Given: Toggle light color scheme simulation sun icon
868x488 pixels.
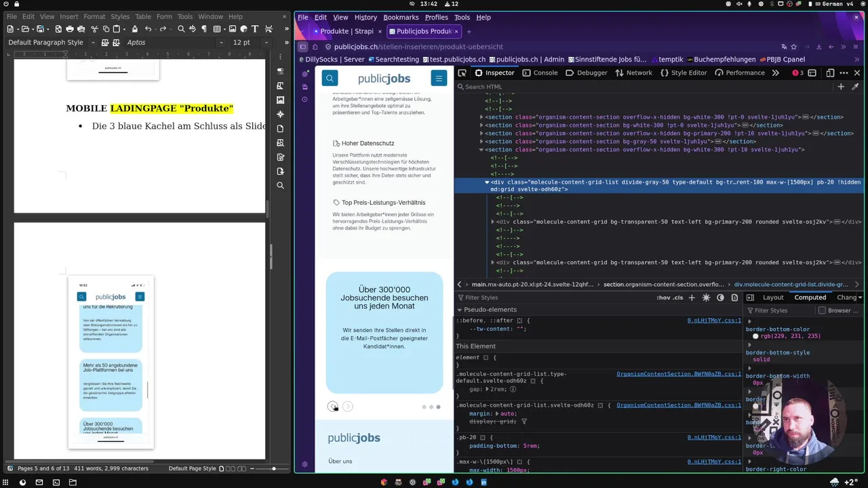Looking at the screenshot, I should click(x=706, y=298).
